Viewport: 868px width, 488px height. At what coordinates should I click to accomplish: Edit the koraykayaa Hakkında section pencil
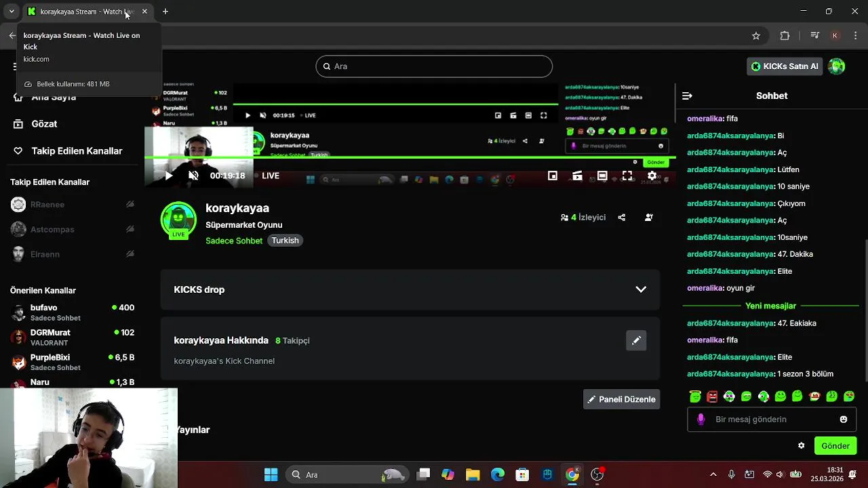pos(636,340)
